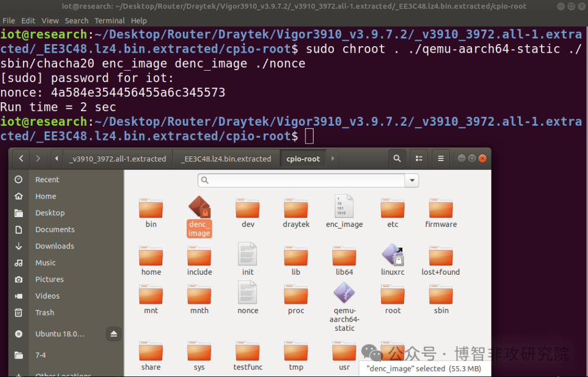Open the include folder
The height and width of the screenshot is (377, 588).
pyautogui.click(x=199, y=256)
